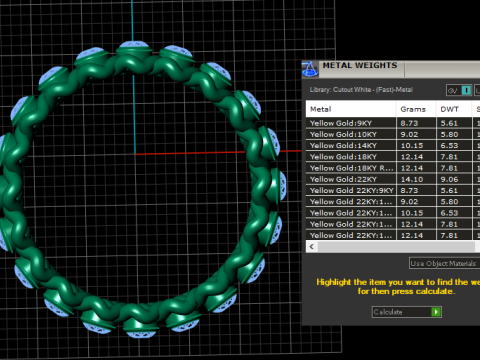Screen dimensions: 480x360
Task: Select the Yellow Gold:22KY row
Action: pos(393,179)
